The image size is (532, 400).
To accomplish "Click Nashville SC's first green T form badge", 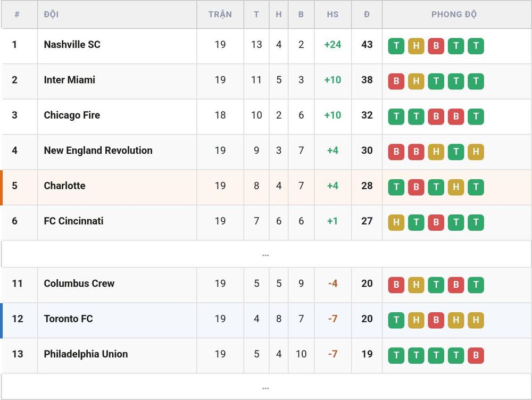I will tap(396, 46).
